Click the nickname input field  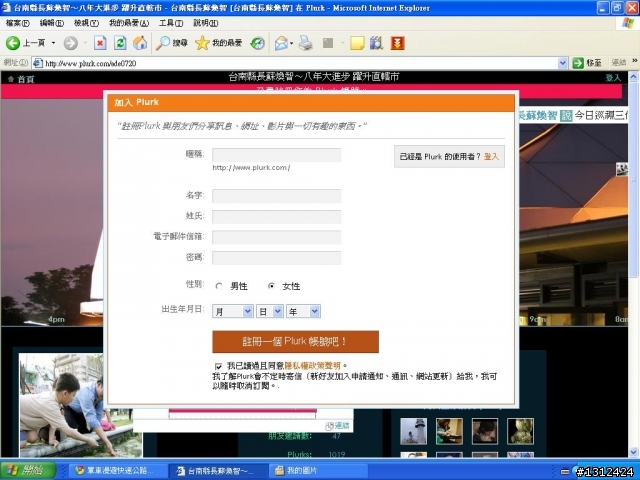coord(276,155)
